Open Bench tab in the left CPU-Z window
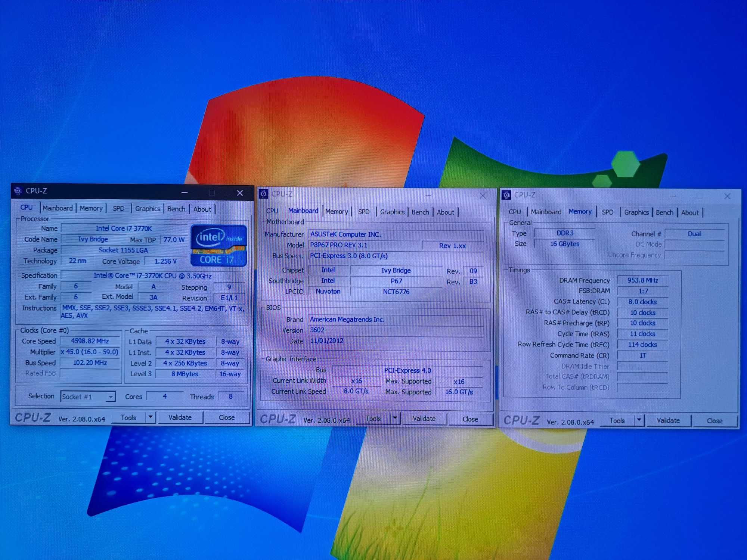This screenshot has width=747, height=560. [176, 209]
